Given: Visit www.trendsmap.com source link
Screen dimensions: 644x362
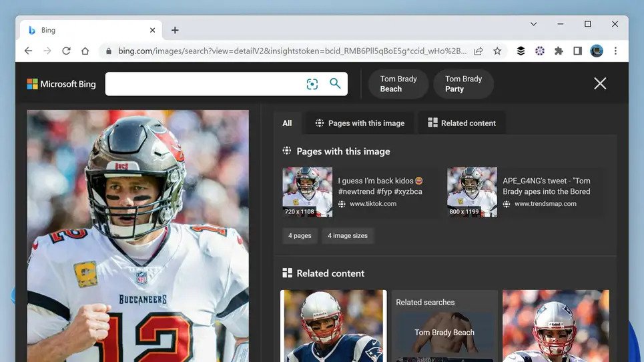Looking at the screenshot, I should click(x=545, y=203).
